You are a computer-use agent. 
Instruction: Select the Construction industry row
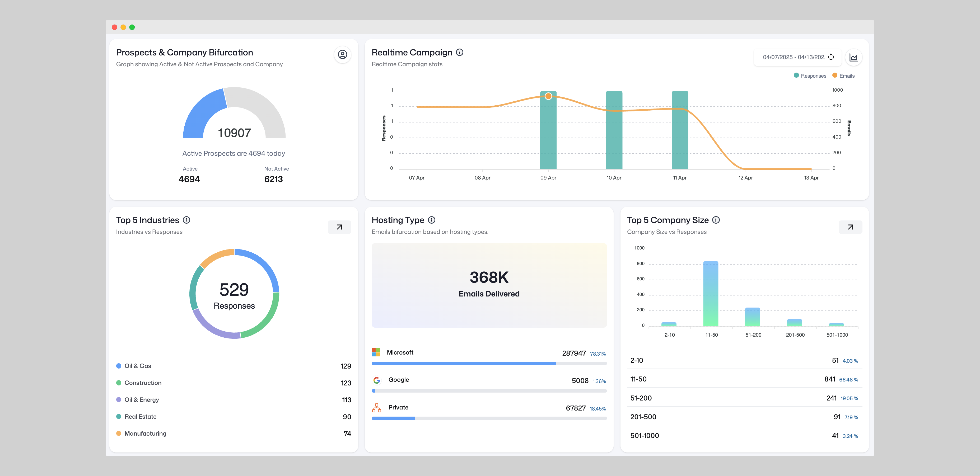(143, 383)
